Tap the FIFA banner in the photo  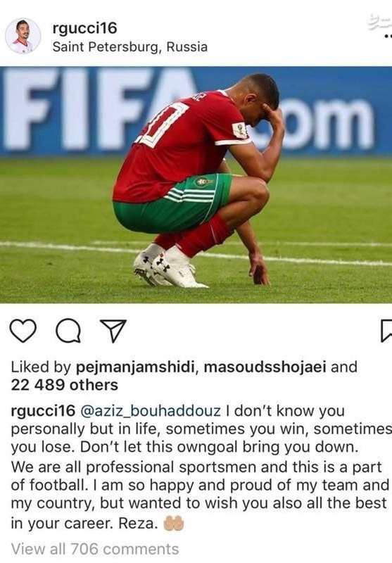point(196,110)
